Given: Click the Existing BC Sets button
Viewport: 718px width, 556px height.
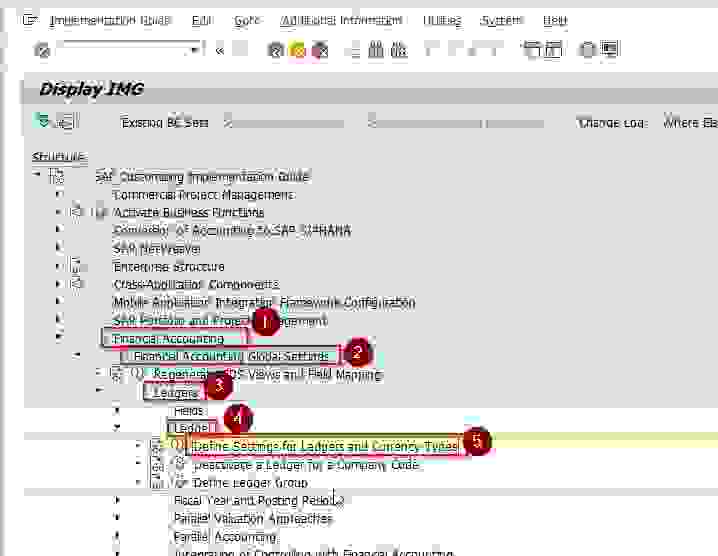Looking at the screenshot, I should click(165, 123).
